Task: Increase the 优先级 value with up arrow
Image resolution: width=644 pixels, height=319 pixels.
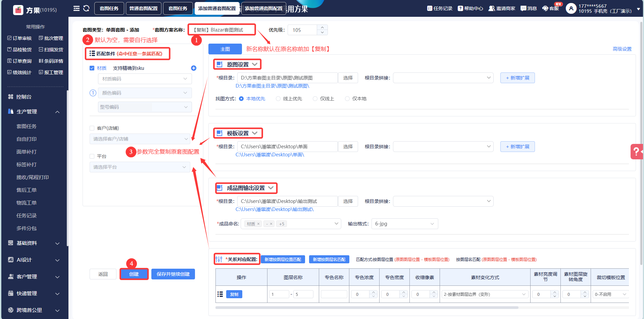Action: pyautogui.click(x=322, y=28)
